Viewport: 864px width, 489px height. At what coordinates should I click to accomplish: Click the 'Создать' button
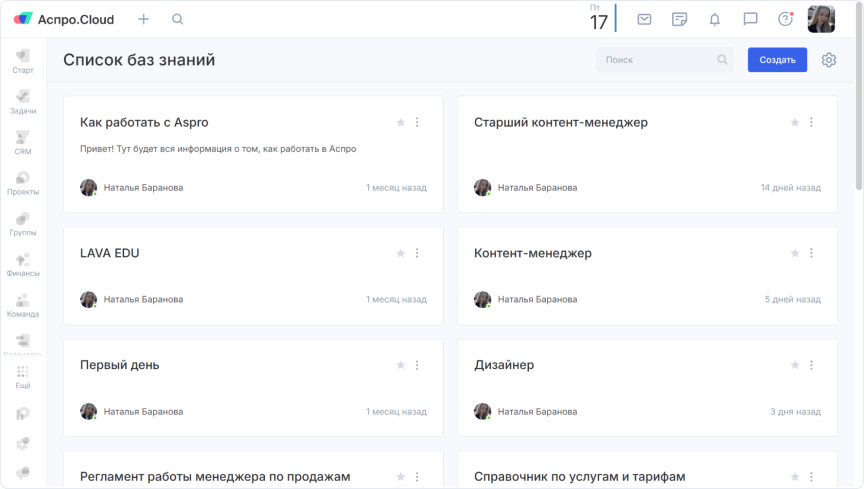click(777, 60)
